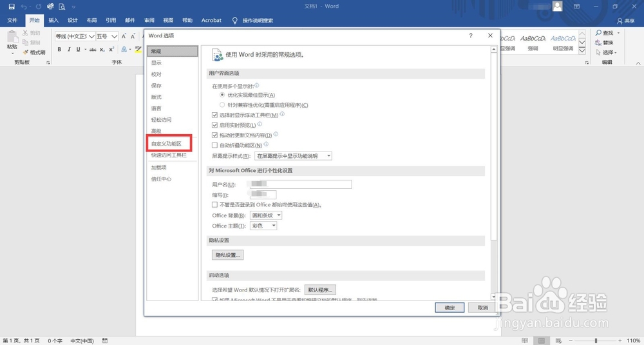The height and width of the screenshot is (345, 644).
Task: Select the 强调 style thumbnail
Action: tap(533, 42)
